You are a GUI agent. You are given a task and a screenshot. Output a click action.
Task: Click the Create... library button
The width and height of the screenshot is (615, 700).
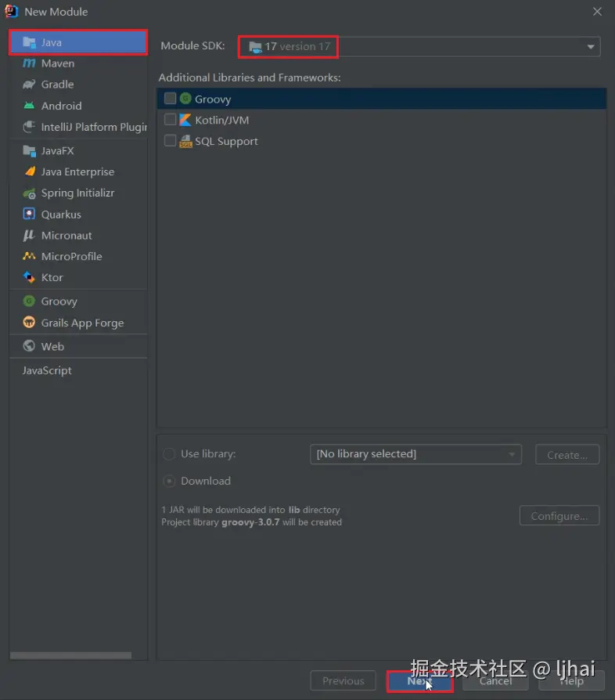coord(567,454)
